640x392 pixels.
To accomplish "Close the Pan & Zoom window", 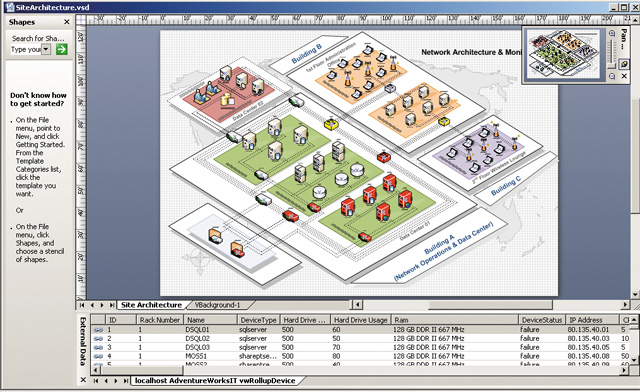I will pos(624,76).
